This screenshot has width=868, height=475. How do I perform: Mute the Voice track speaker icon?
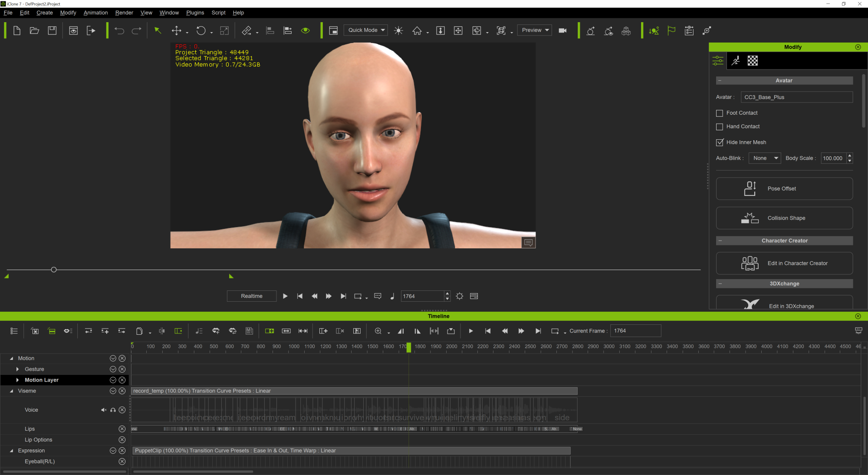(104, 410)
